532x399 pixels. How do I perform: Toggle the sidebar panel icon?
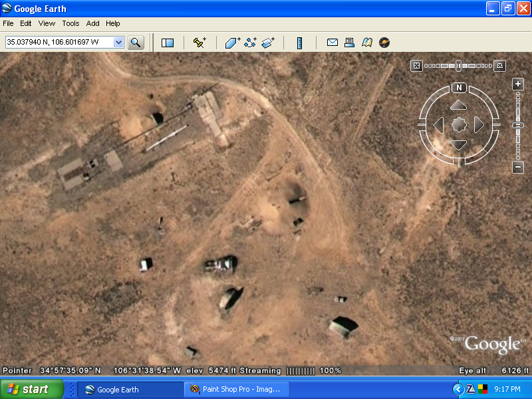[x=168, y=43]
